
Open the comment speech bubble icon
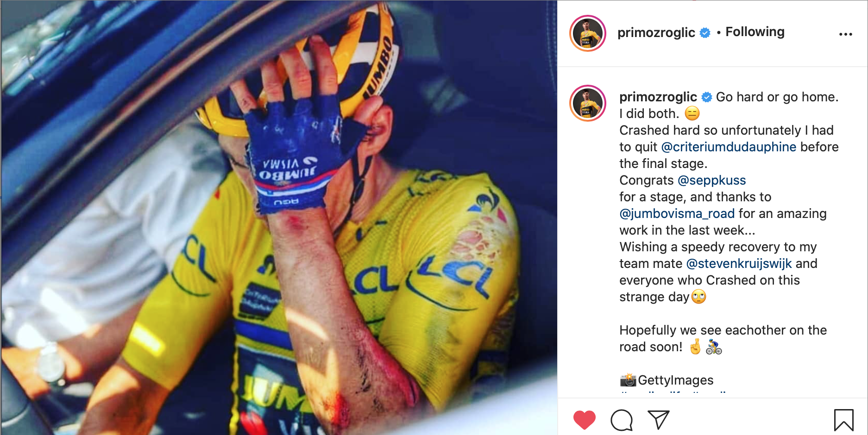[x=621, y=420]
